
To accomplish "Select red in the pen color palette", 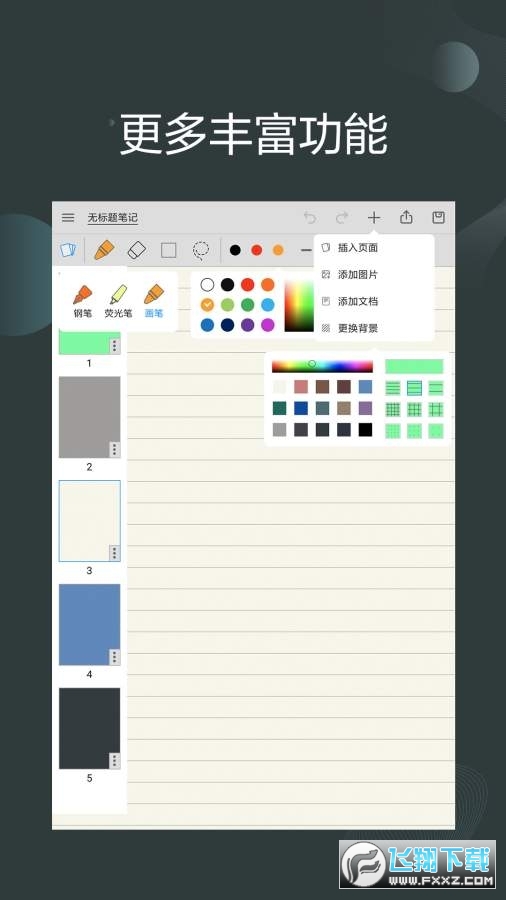I will (x=248, y=284).
